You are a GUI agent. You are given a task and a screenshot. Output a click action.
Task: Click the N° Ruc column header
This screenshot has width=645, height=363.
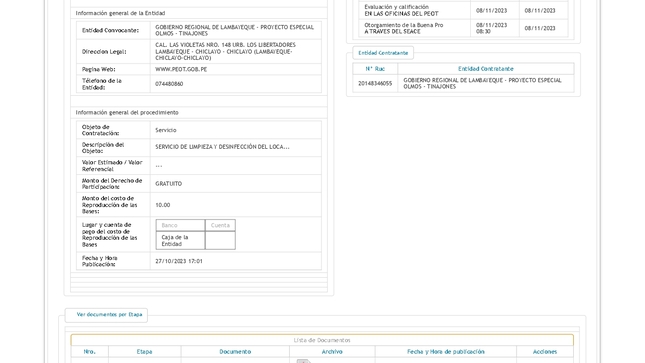375,69
